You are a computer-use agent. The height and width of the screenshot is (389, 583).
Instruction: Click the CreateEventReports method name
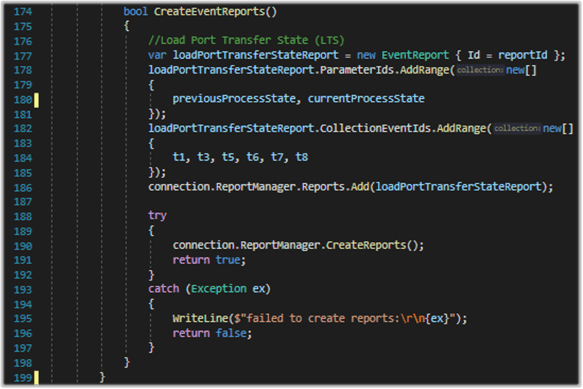209,12
